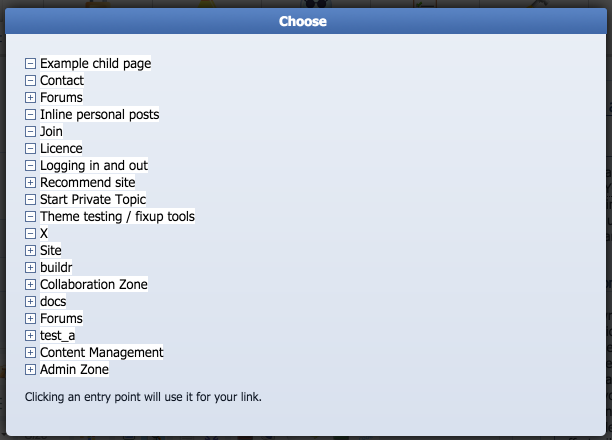Pick the Logging in and out entry

pyautogui.click(x=94, y=166)
